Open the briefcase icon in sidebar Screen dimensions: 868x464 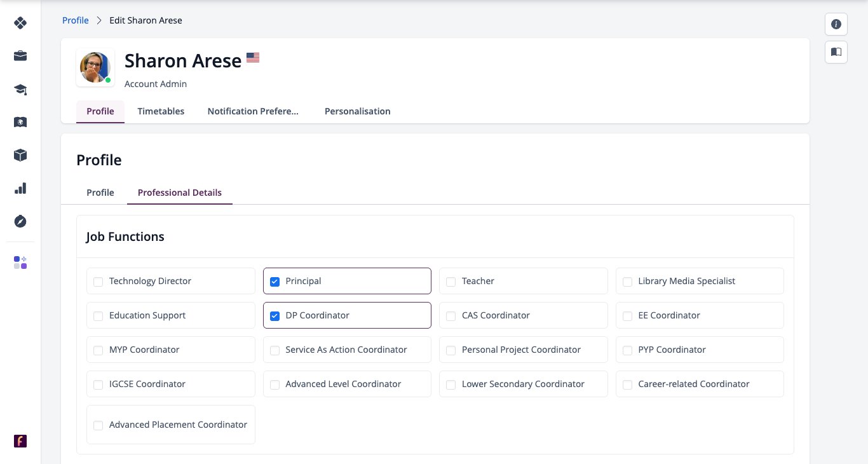[20, 56]
